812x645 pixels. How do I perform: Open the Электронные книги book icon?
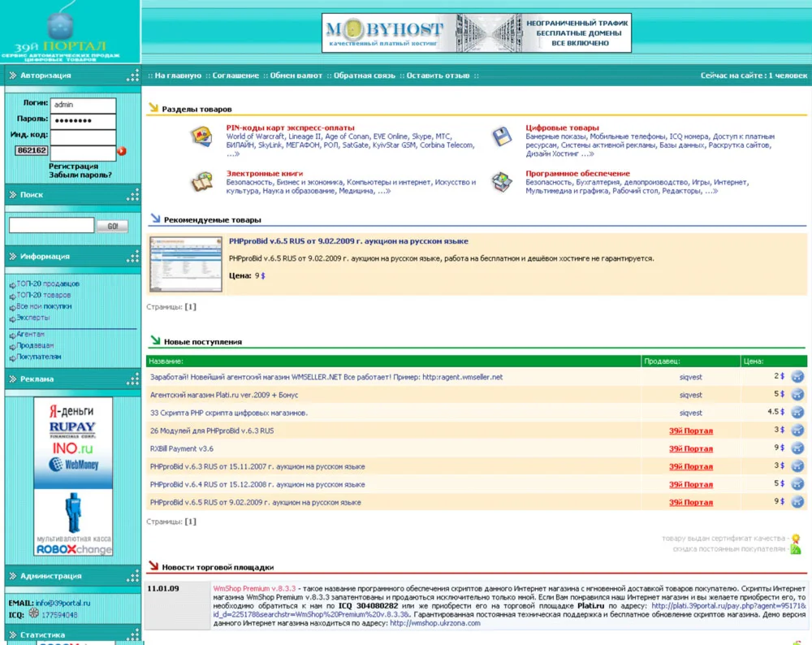202,182
